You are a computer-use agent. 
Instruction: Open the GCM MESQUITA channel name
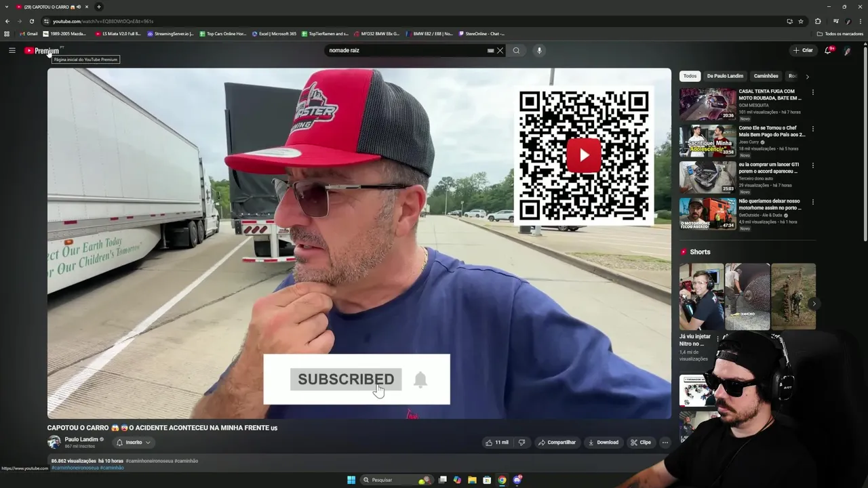[753, 105]
